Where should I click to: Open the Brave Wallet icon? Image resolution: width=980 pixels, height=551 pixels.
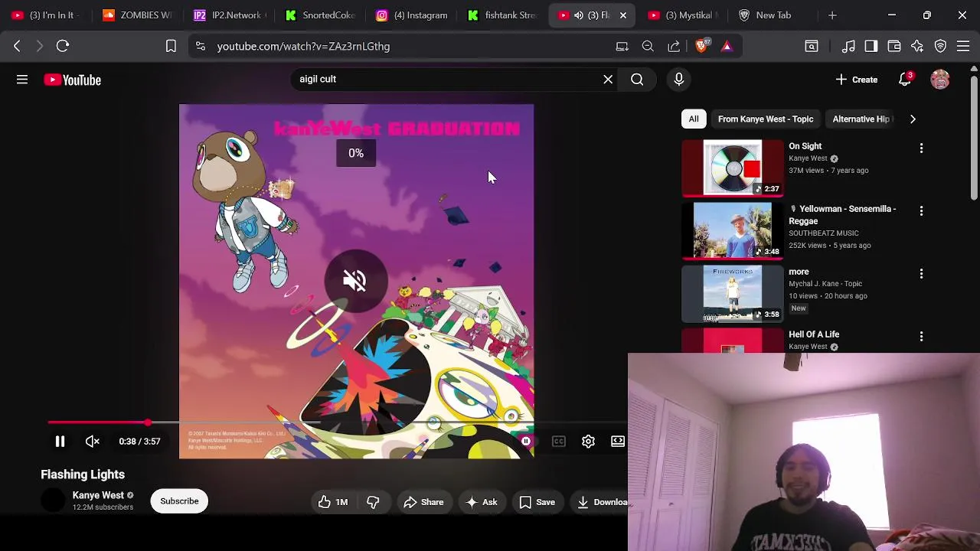point(894,46)
